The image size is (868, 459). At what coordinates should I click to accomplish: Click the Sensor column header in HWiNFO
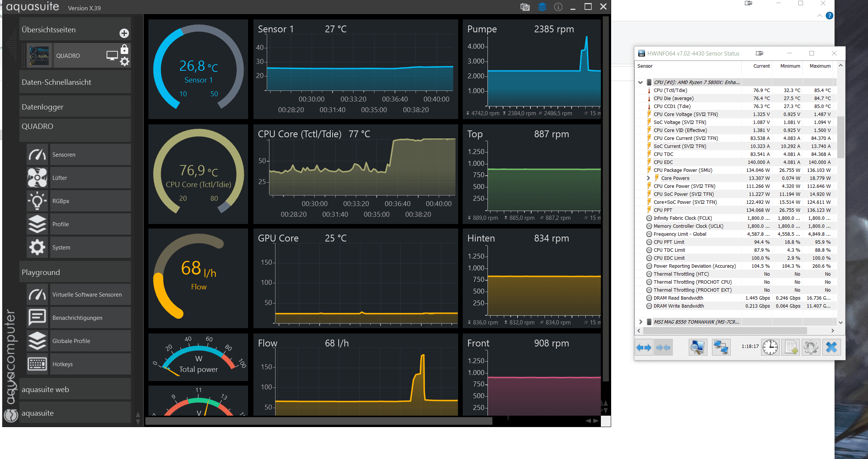coord(688,66)
